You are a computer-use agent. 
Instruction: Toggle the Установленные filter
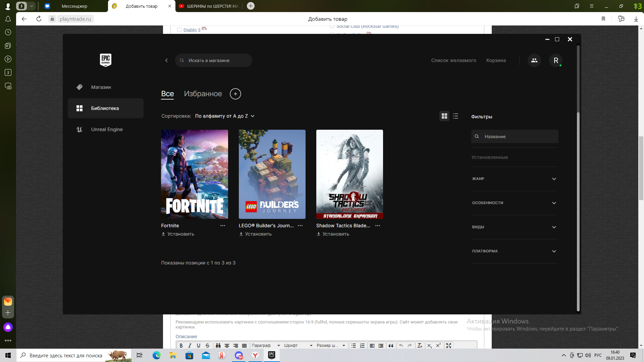click(x=489, y=157)
